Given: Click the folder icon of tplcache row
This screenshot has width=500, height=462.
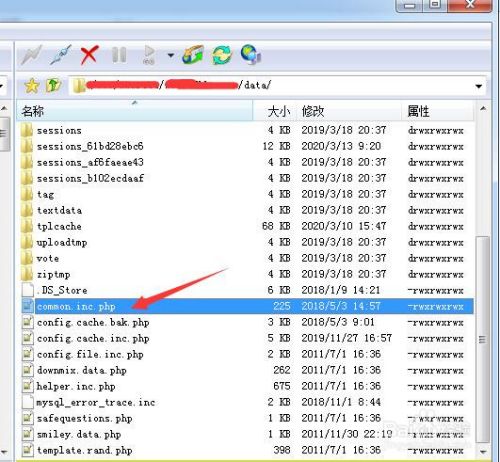Looking at the screenshot, I should click(x=27, y=226).
